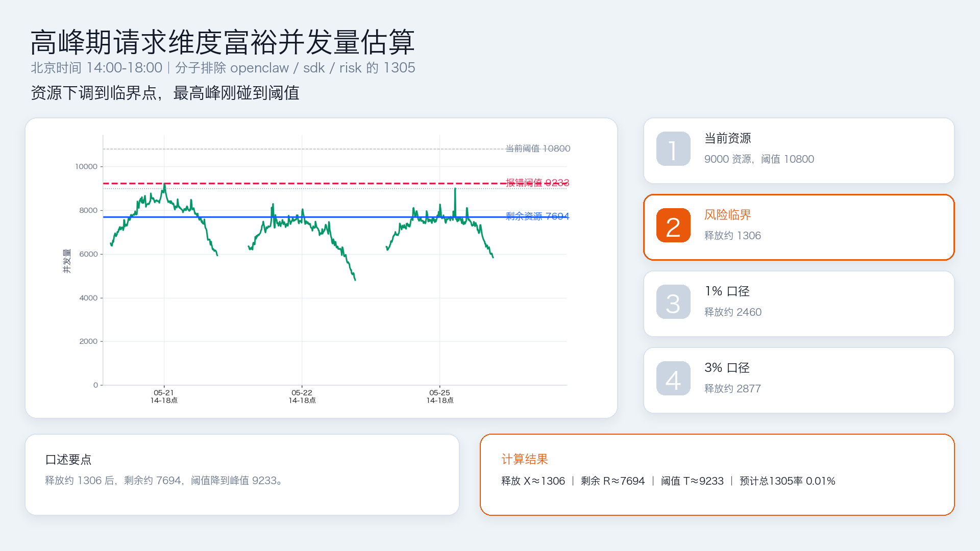The image size is (980, 551).
Task: Select the number 4 badge for 3% 口径
Action: (x=673, y=379)
